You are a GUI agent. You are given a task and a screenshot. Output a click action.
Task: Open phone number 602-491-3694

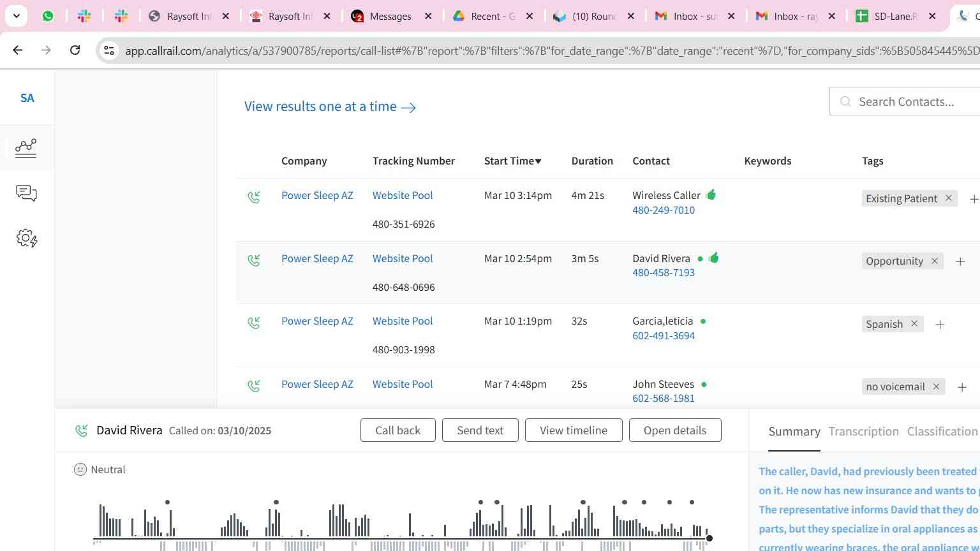click(664, 335)
